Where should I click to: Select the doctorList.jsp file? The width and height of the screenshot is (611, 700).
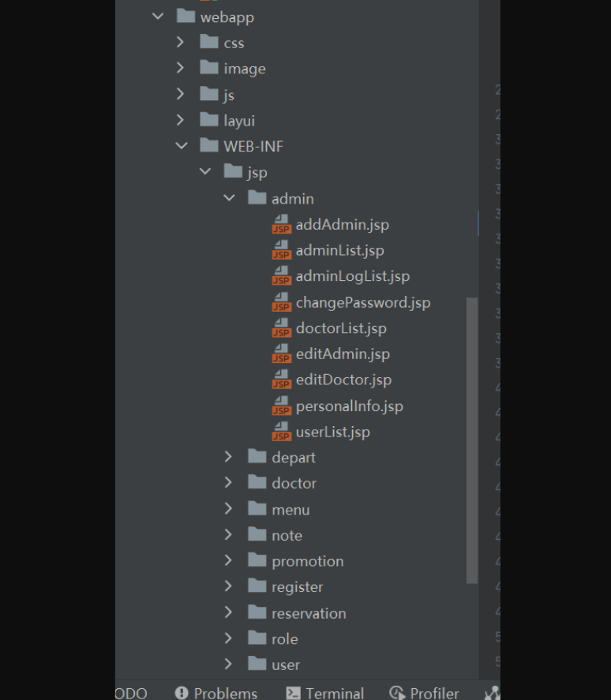point(341,328)
